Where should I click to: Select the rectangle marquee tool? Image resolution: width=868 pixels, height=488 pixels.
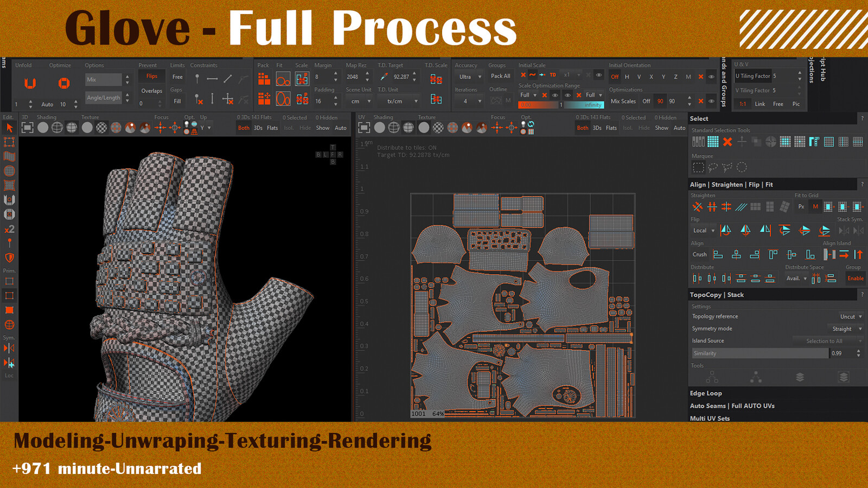(698, 168)
